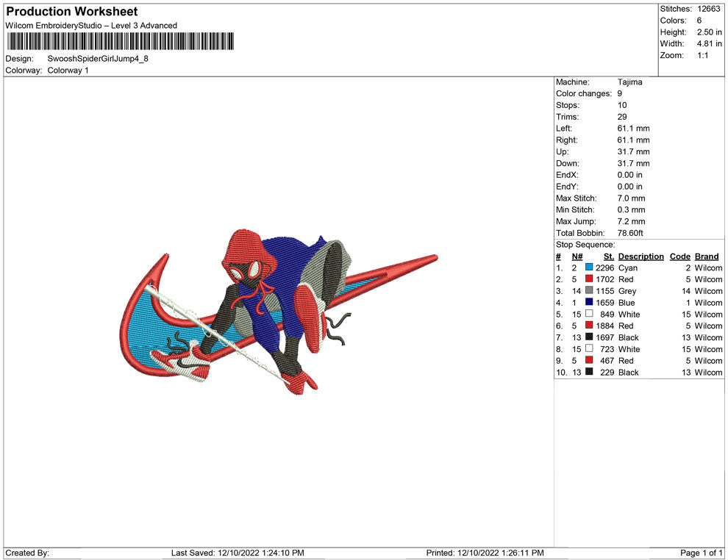
Task: Click the Width value '4.81 in'
Action: point(710,43)
